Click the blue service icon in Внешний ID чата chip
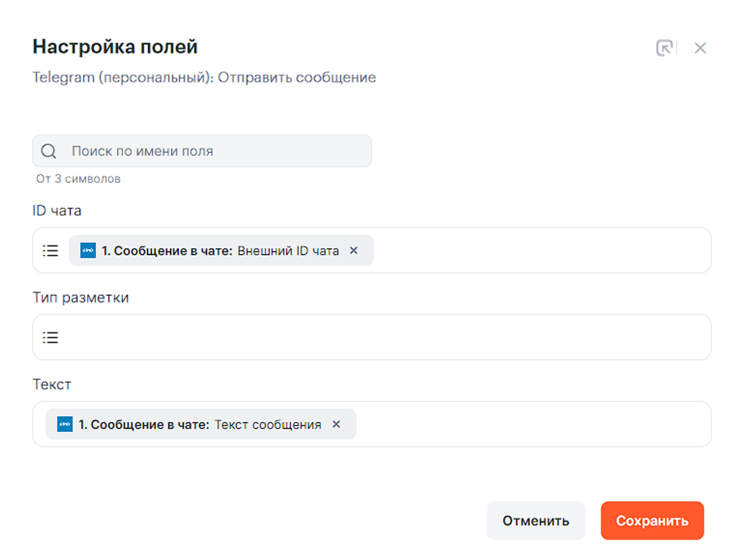This screenshot has height=560, width=731. point(88,251)
